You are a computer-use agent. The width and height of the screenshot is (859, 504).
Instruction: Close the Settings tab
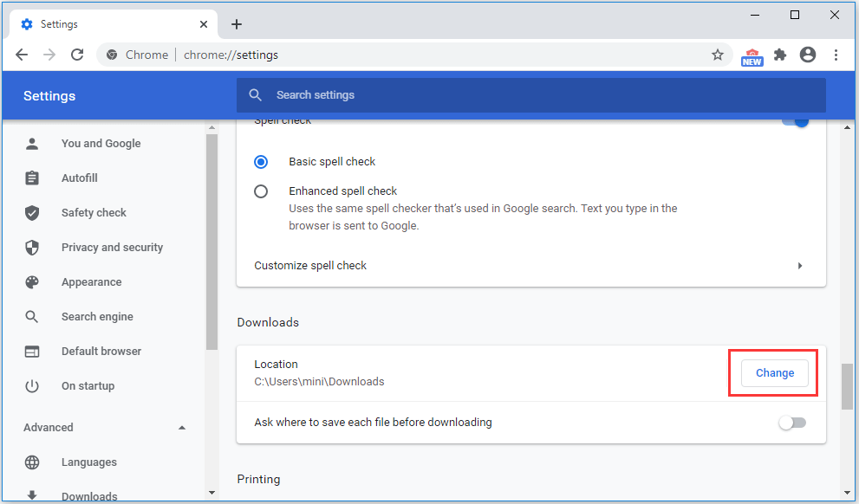click(203, 24)
